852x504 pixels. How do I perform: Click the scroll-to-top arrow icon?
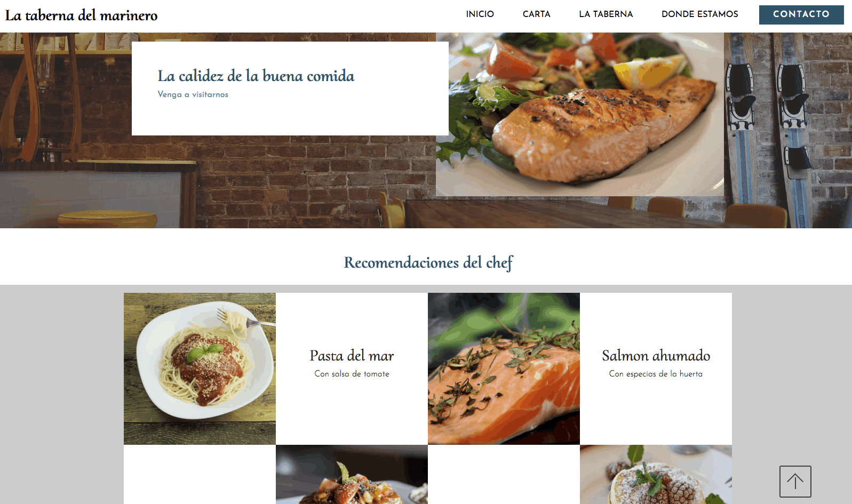[795, 482]
